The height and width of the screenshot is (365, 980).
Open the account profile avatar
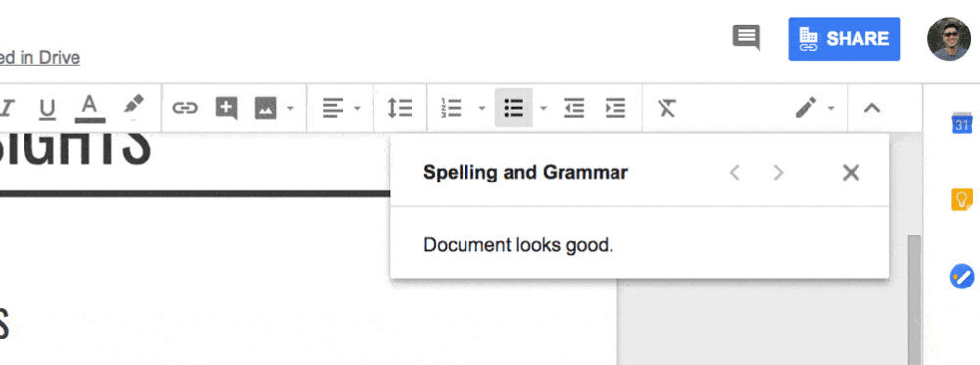click(949, 39)
